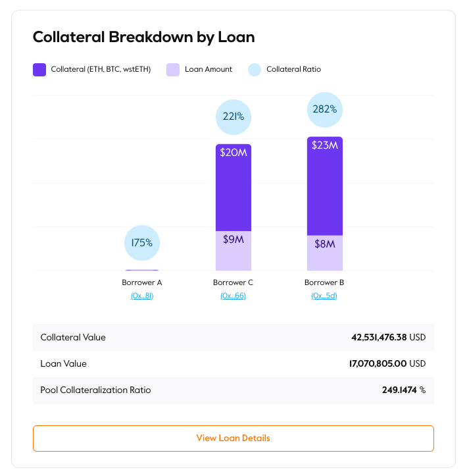This screenshot has width=467, height=476.
Task: Click the $8M loan amount segment
Action: click(325, 253)
